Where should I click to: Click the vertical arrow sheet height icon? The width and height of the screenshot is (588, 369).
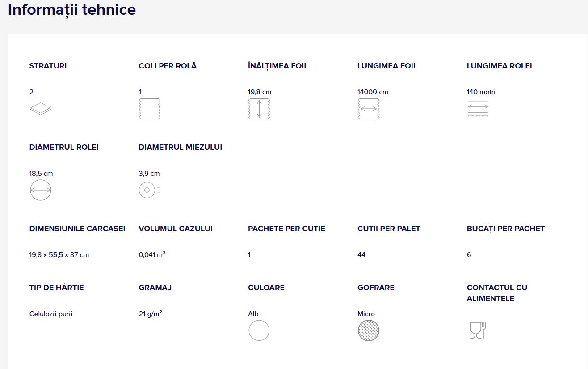(259, 109)
